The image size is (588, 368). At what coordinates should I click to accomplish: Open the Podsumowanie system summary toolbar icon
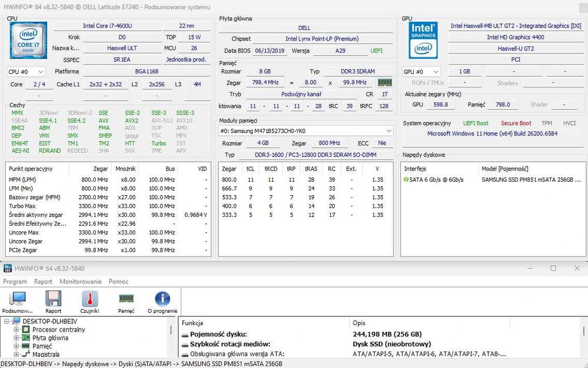coord(17,299)
